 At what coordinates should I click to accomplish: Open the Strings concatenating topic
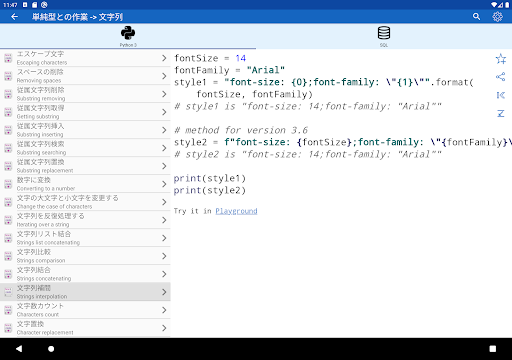[x=85, y=274]
